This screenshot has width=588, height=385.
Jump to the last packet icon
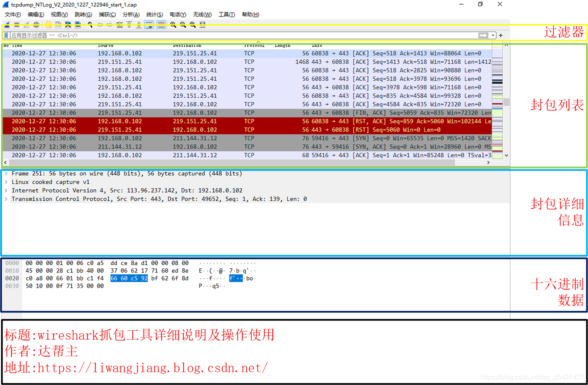(x=139, y=25)
